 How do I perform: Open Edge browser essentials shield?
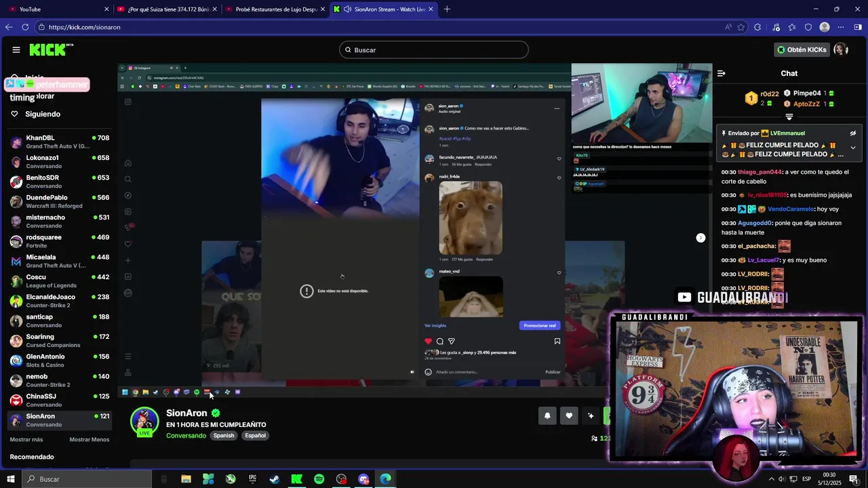(x=808, y=27)
